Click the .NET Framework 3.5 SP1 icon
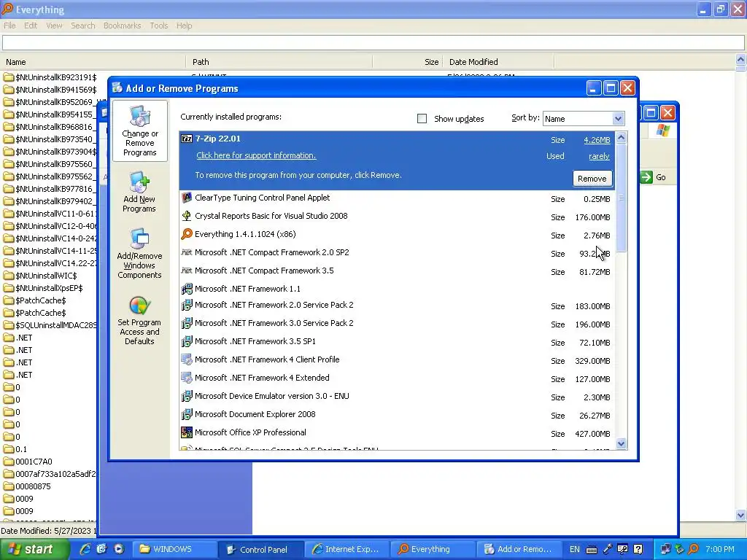The height and width of the screenshot is (560, 747). (187, 341)
